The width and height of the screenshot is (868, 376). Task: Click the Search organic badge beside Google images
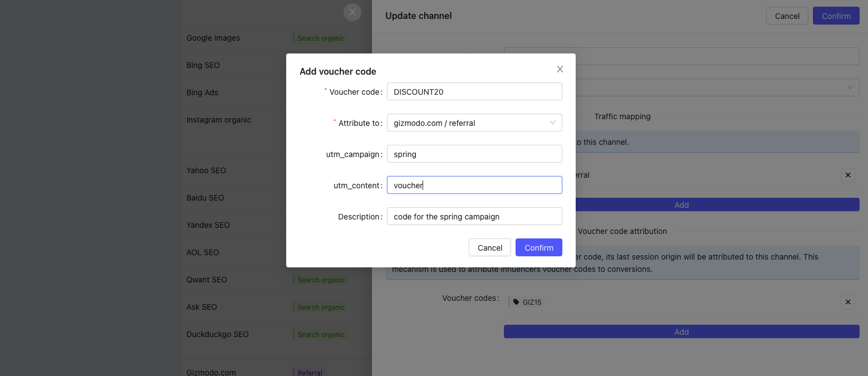tap(321, 38)
